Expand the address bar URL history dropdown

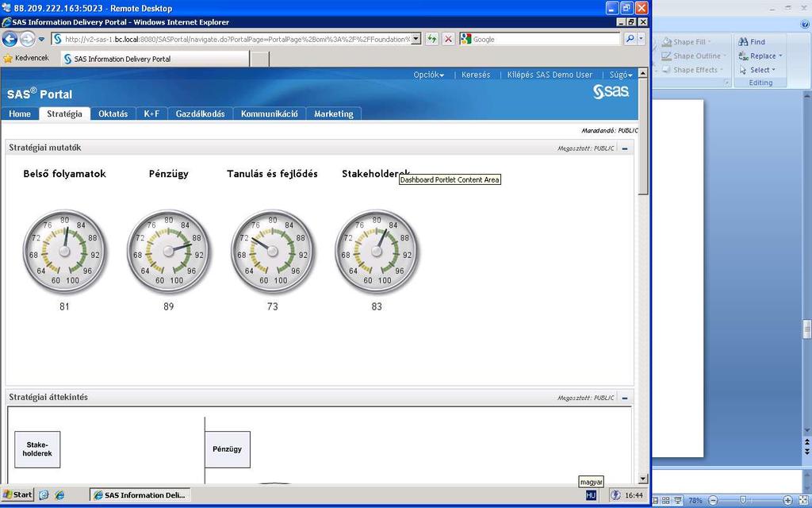pos(416,40)
